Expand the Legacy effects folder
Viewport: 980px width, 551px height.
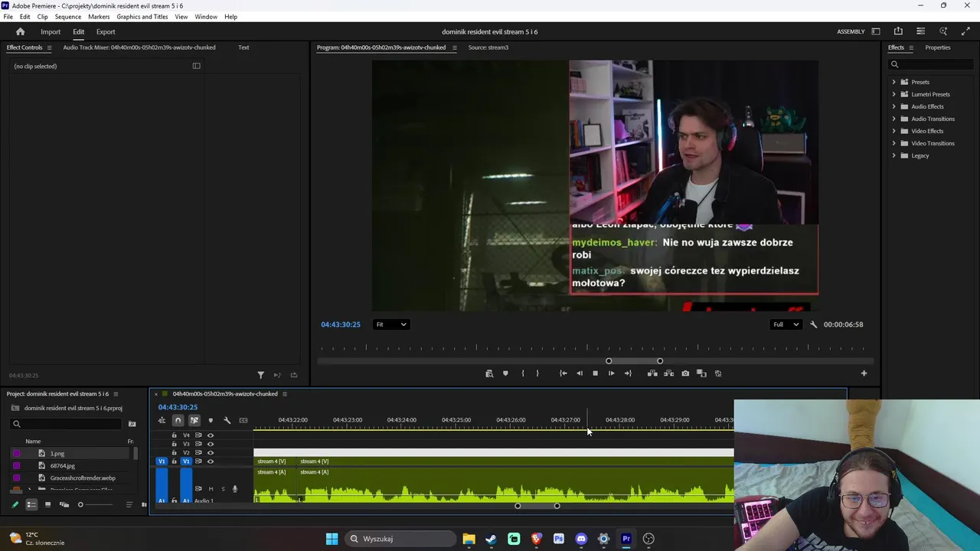(x=893, y=155)
